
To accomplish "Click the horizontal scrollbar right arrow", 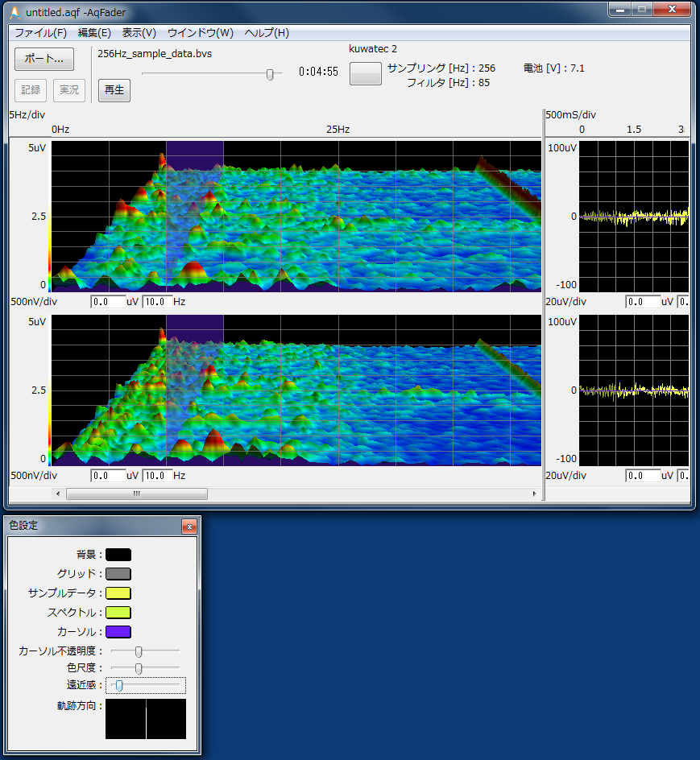I will [x=534, y=494].
